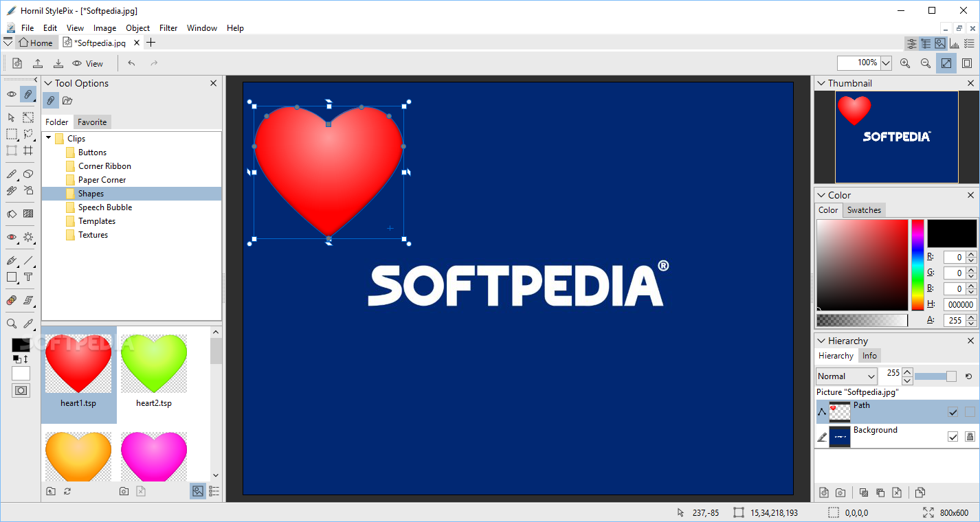The width and height of the screenshot is (980, 522).
Task: Pick the Eyedropper color picker tool
Action: (28, 324)
